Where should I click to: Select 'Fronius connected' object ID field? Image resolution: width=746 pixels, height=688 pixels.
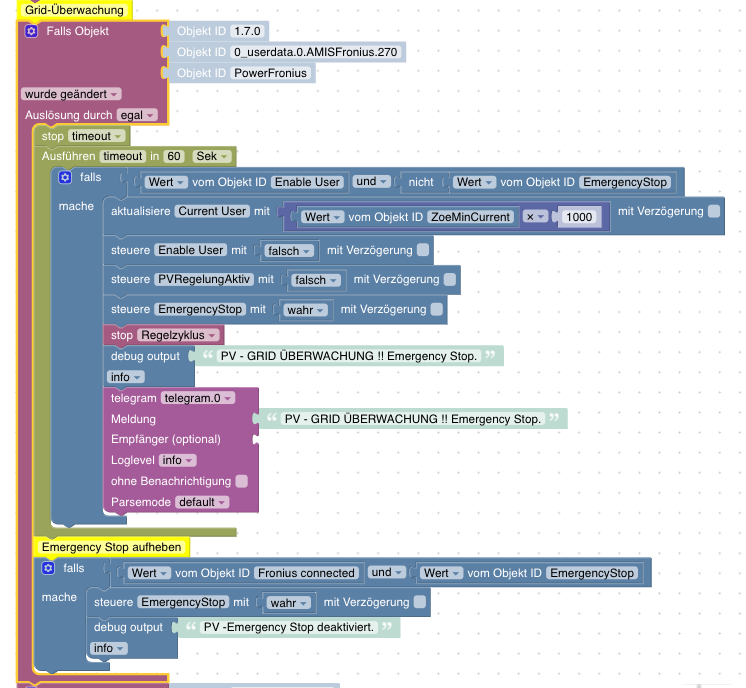(x=306, y=573)
